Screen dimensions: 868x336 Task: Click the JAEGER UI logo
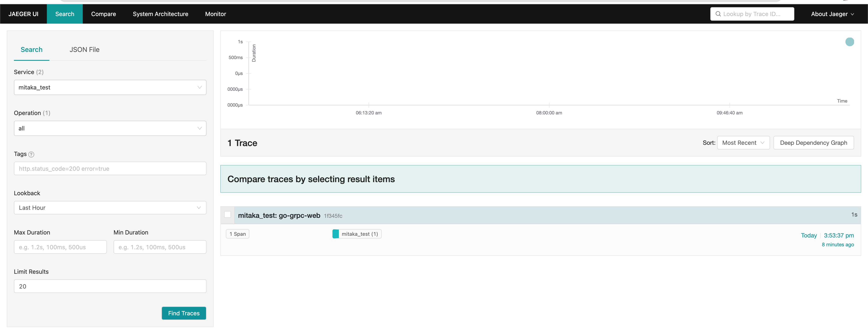tap(23, 14)
